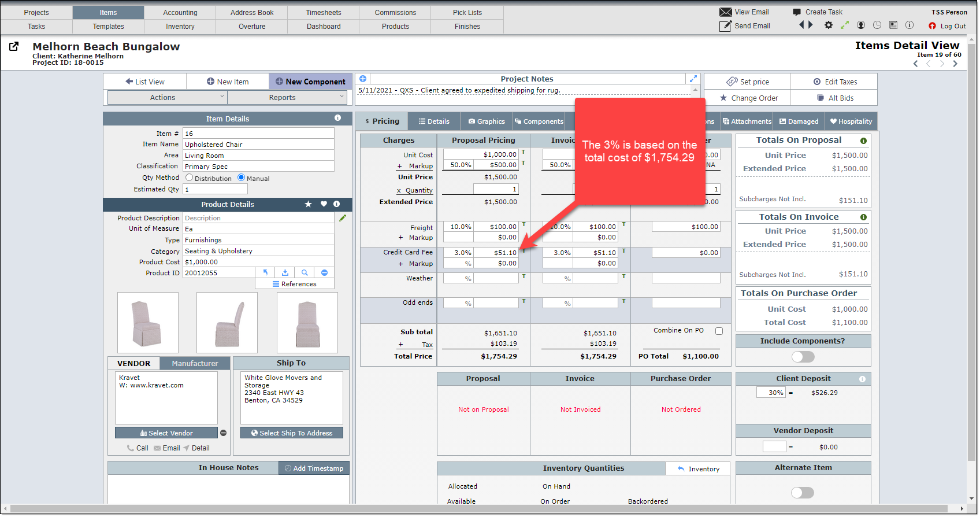Expand Credit Card Fee Markup plus sign
Image resolution: width=980 pixels, height=517 pixels.
400,264
